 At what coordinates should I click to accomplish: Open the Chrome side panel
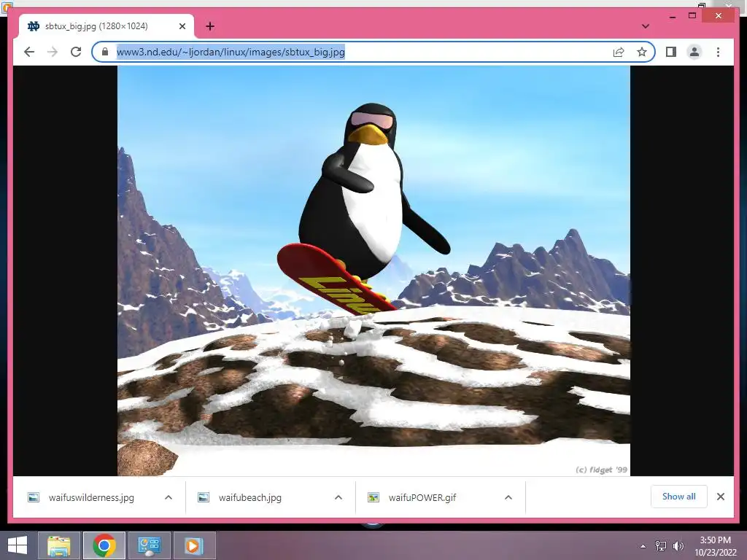point(671,52)
